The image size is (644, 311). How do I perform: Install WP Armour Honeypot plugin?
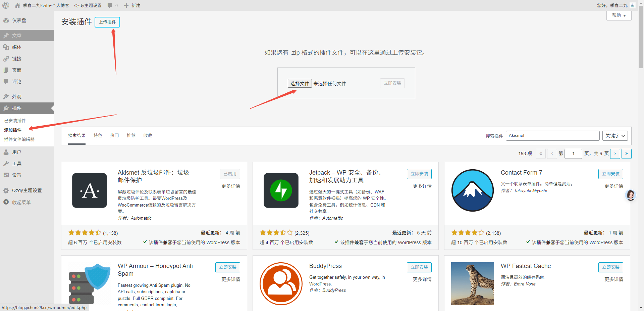coord(228,267)
